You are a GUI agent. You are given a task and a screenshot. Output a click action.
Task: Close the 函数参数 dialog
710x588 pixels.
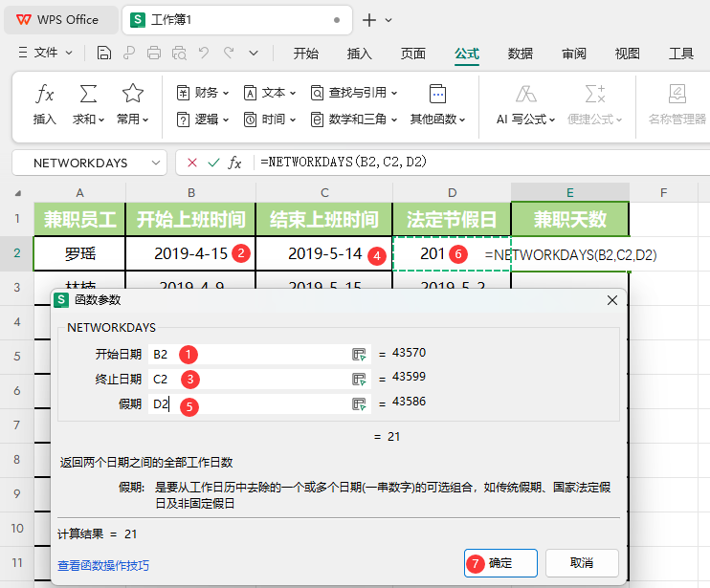pos(612,300)
